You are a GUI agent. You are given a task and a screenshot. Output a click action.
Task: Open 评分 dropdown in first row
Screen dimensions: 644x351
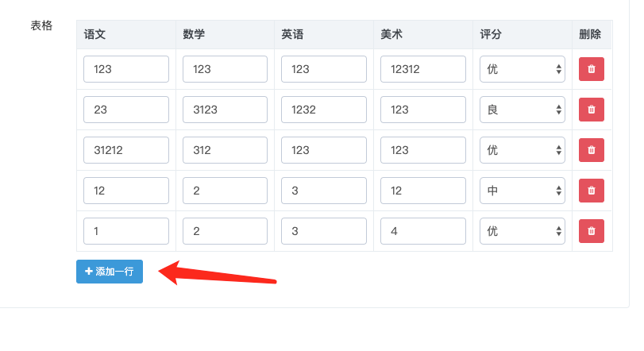click(522, 69)
